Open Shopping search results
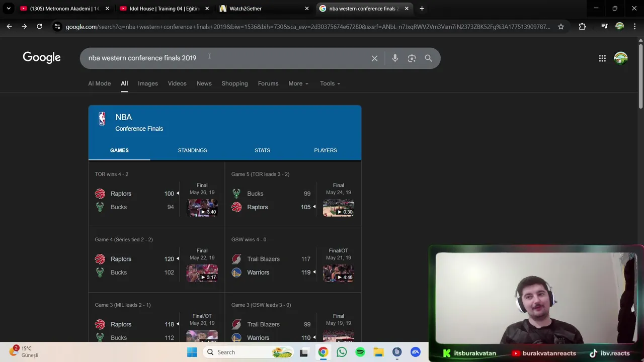 pos(234,83)
